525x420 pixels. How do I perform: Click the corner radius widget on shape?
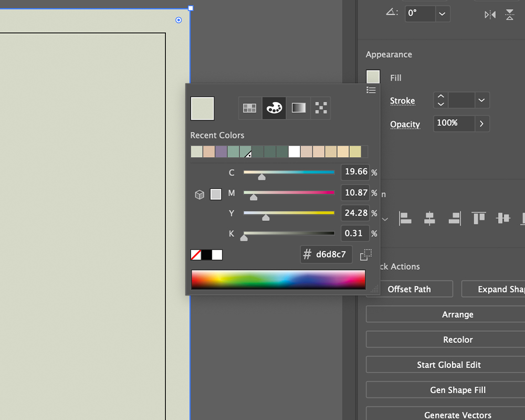[179, 20]
